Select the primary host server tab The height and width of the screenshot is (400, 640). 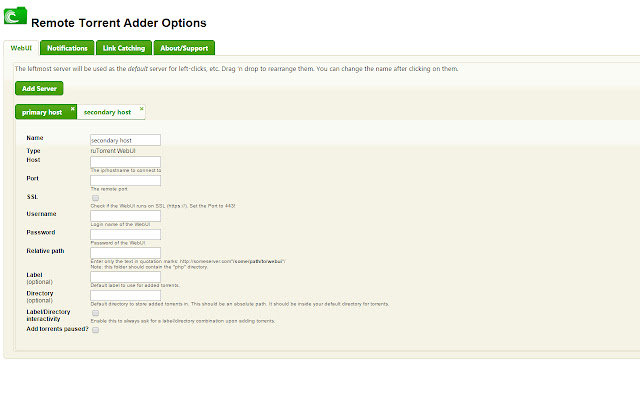click(42, 112)
